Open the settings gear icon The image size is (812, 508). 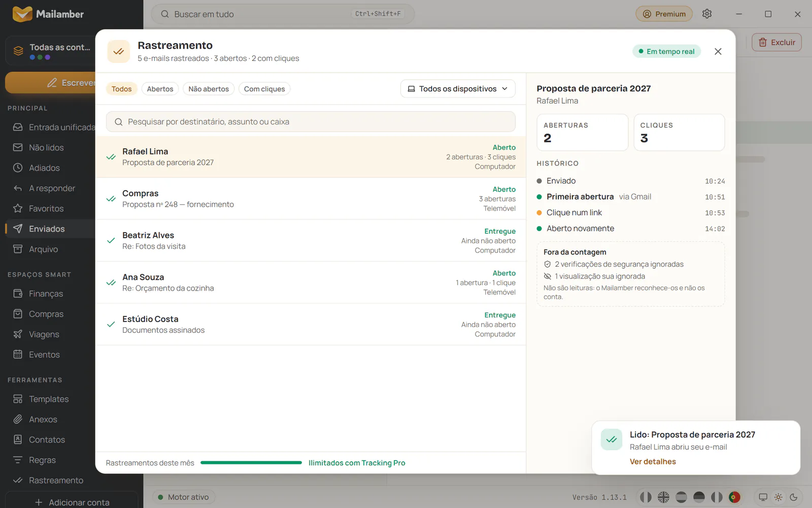[x=707, y=14]
